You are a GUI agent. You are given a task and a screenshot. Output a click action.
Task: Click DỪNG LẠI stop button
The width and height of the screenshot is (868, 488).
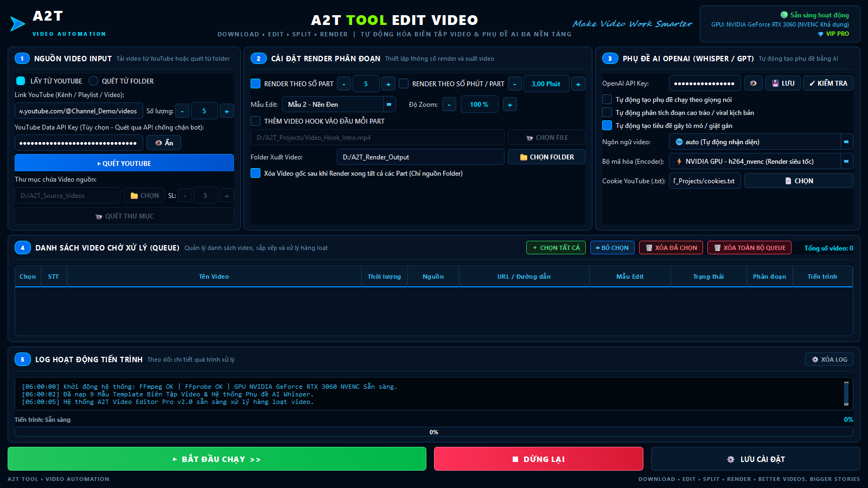[x=539, y=459]
